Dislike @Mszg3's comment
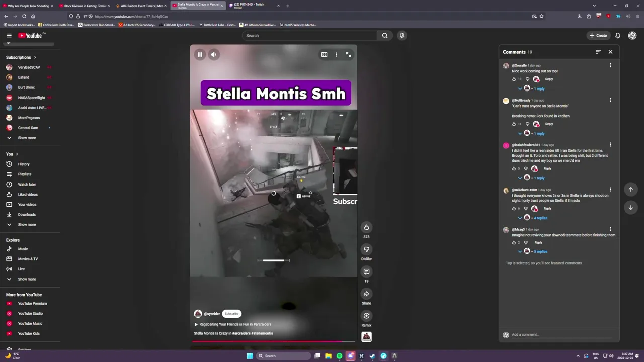The image size is (644, 362). pos(526,243)
